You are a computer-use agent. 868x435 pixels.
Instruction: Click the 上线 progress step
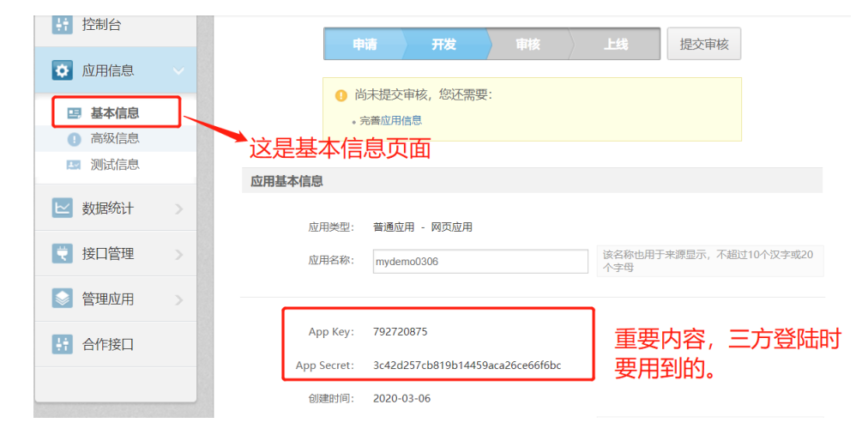tap(616, 45)
